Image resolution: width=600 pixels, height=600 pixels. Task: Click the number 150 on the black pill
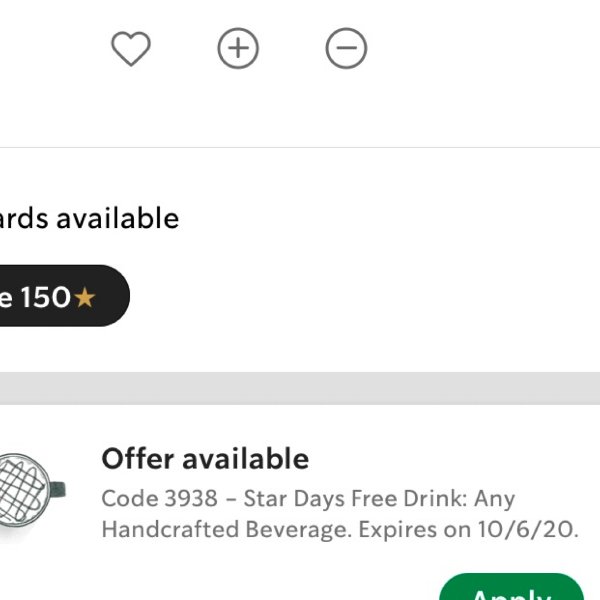46,297
